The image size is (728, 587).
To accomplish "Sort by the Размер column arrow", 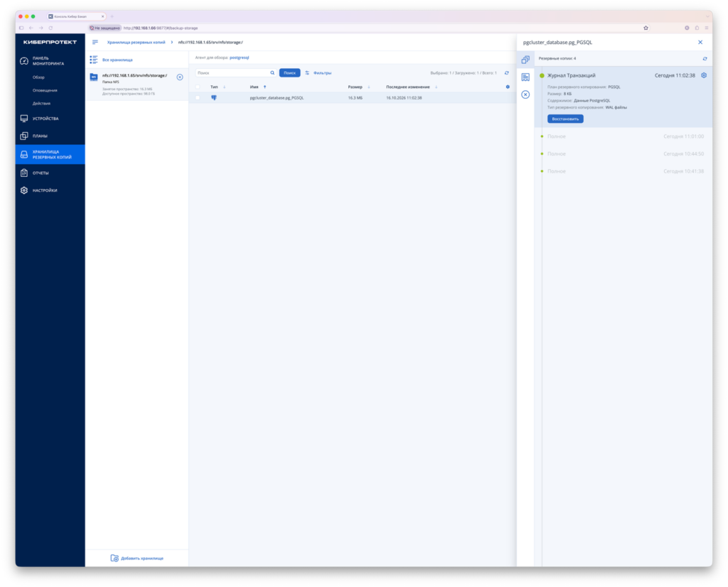I will [369, 87].
